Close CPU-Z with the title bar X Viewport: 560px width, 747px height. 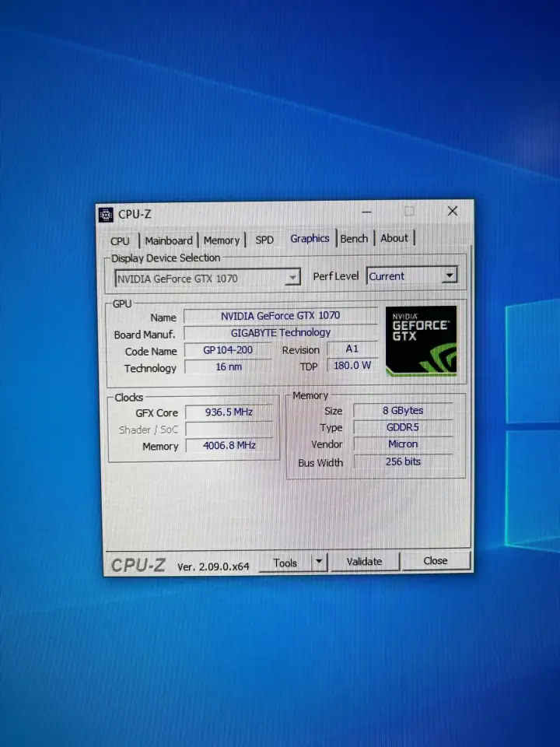pyautogui.click(x=453, y=211)
